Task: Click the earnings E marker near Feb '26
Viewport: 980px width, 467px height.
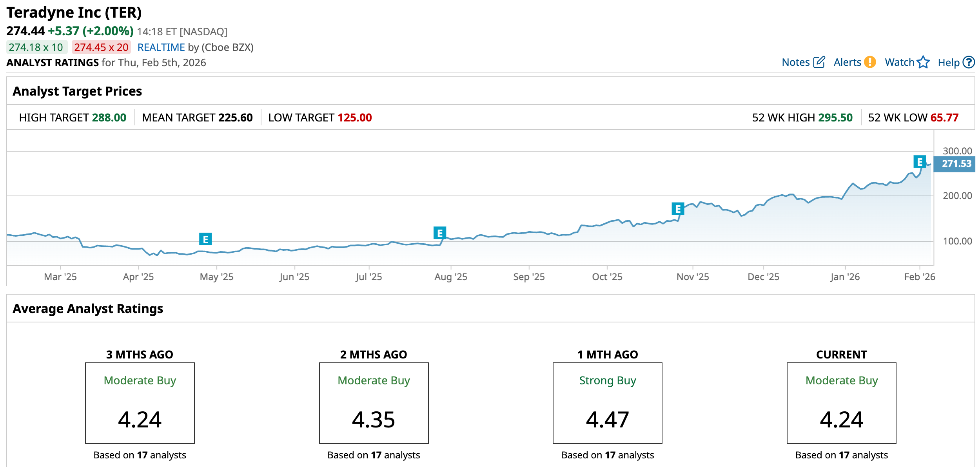Action: click(920, 162)
